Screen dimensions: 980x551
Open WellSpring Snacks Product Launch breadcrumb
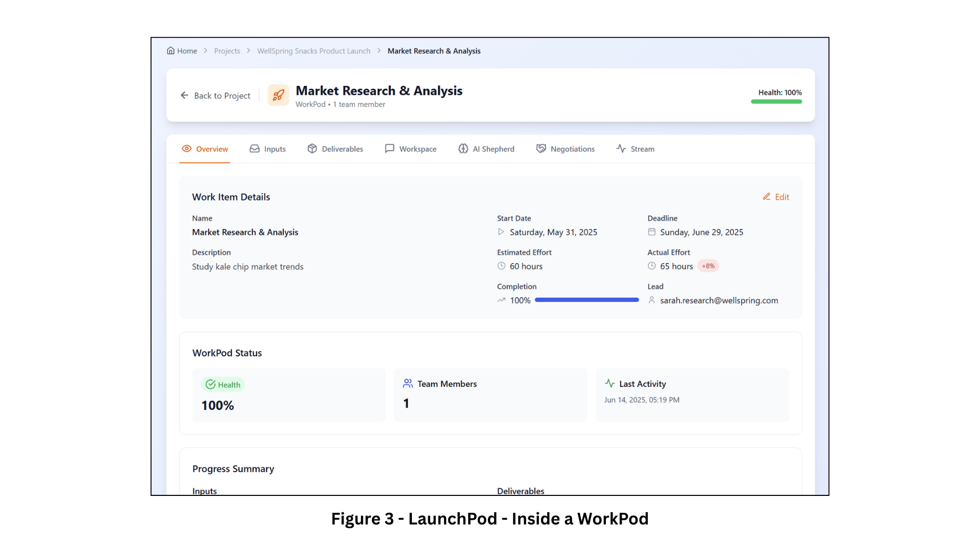313,51
